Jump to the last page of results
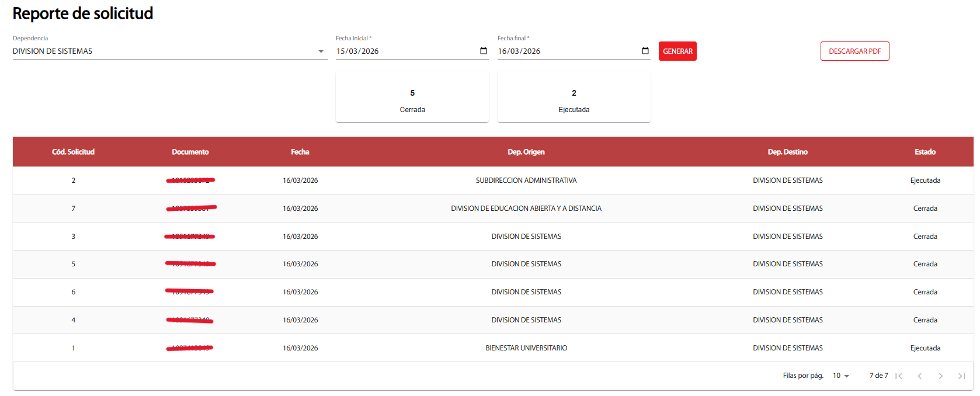Screen dimensions: 980x396 pyautogui.click(x=961, y=376)
